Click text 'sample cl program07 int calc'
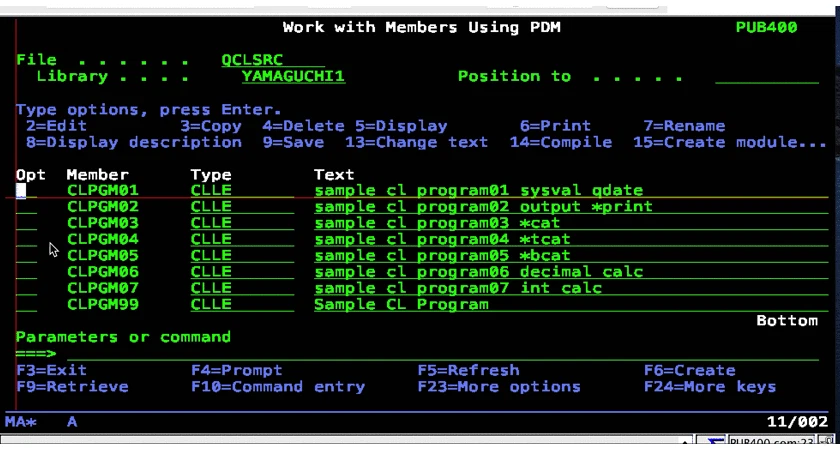This screenshot has width=840, height=450. point(458,288)
